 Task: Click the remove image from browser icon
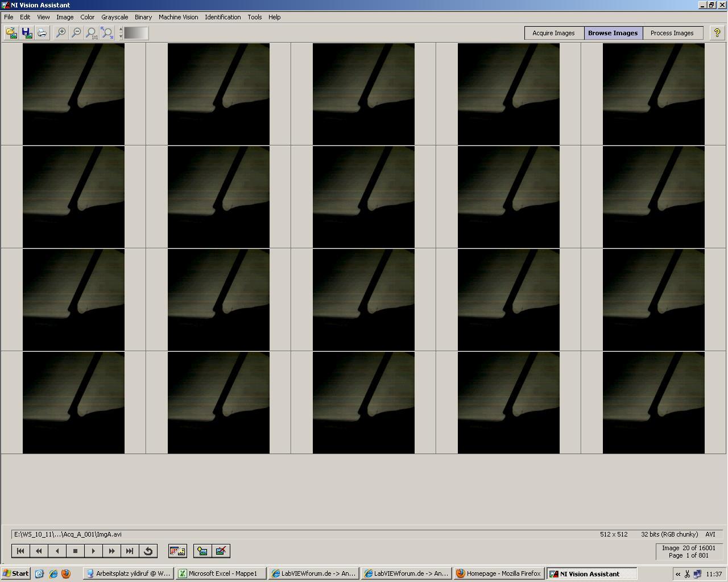(x=221, y=551)
